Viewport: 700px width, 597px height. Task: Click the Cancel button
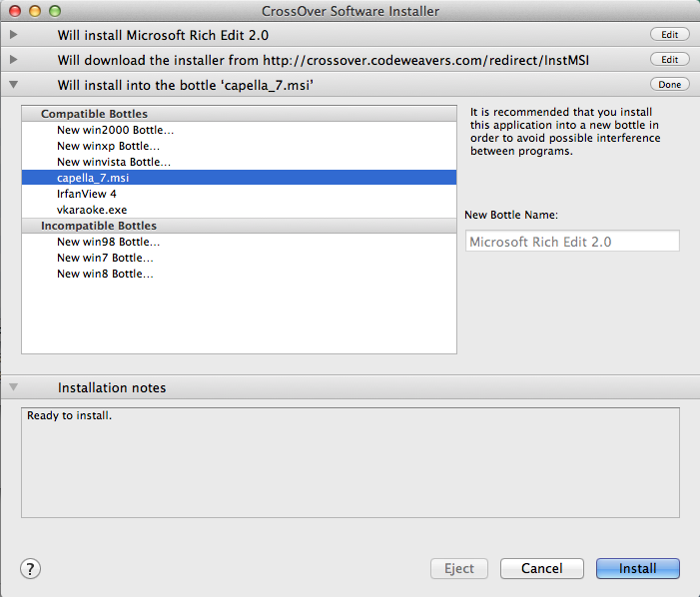coord(542,568)
